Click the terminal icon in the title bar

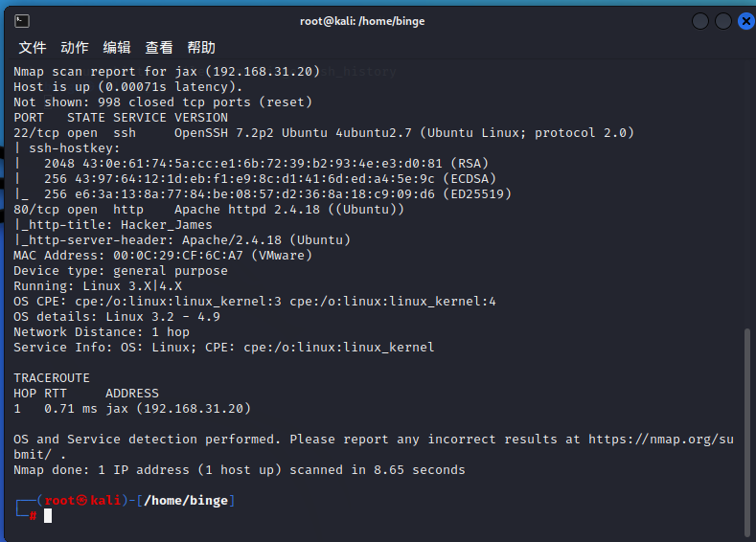pos(22,21)
